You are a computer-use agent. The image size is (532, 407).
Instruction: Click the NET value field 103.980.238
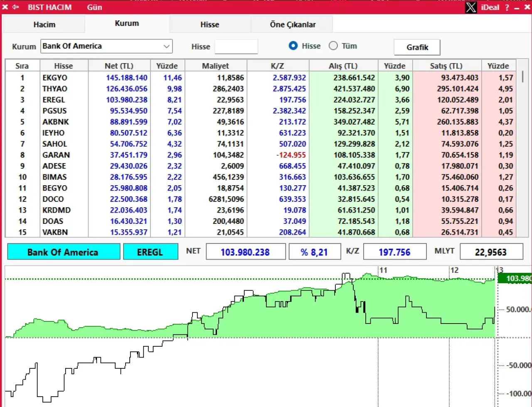(x=245, y=252)
